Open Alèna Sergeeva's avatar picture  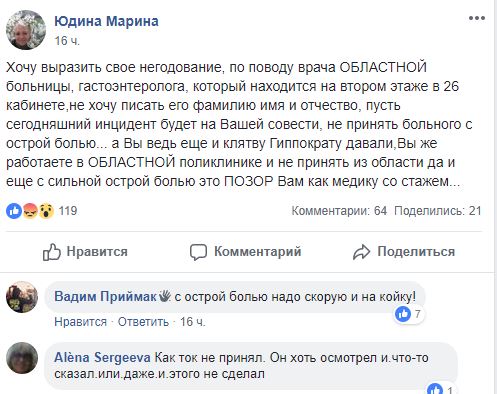22,358
